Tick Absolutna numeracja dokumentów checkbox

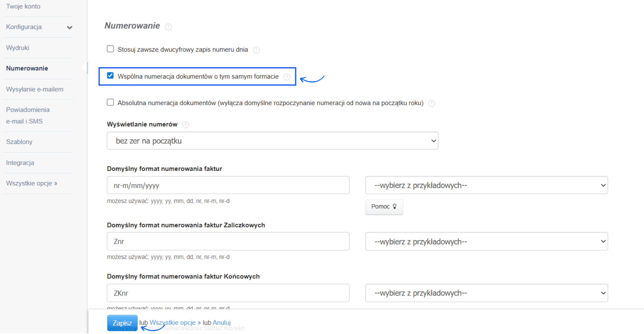110,102
